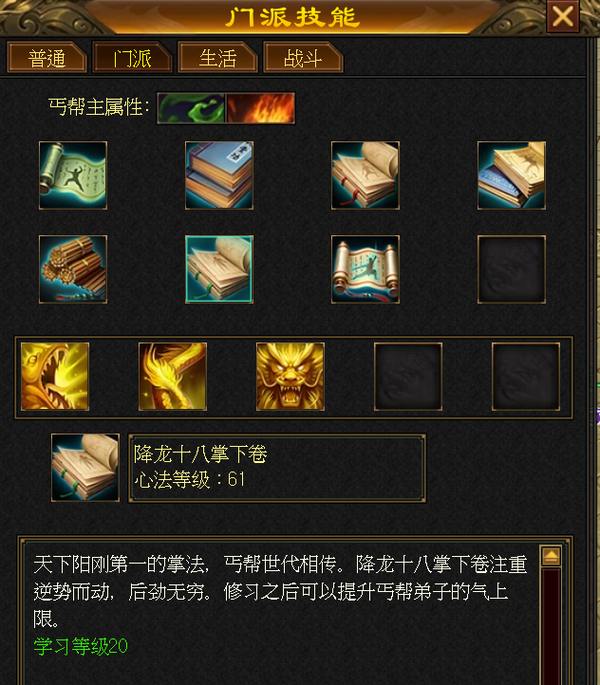Image resolution: width=600 pixels, height=685 pixels.
Task: Click the description scrollbar up arrow
Action: click(x=551, y=556)
